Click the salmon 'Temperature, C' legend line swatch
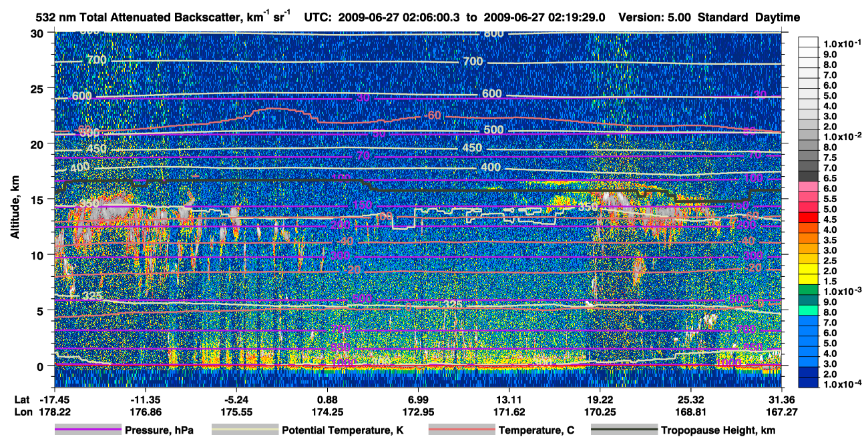Screen dimensions: 868x445 [x=461, y=430]
